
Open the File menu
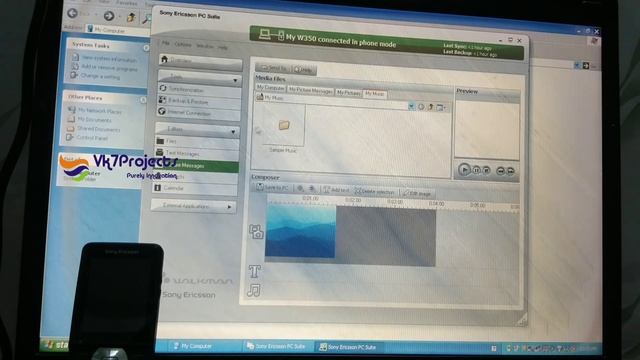tap(165, 43)
